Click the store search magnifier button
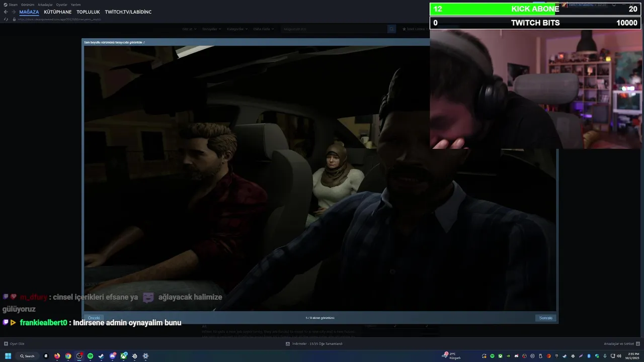The width and height of the screenshot is (644, 362). click(x=391, y=29)
